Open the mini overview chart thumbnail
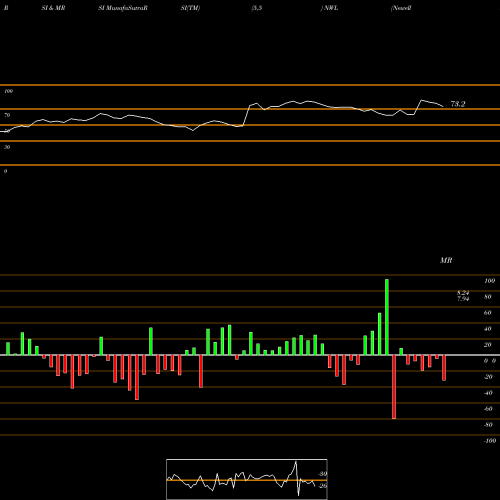The height and width of the screenshot is (500, 500). click(247, 479)
